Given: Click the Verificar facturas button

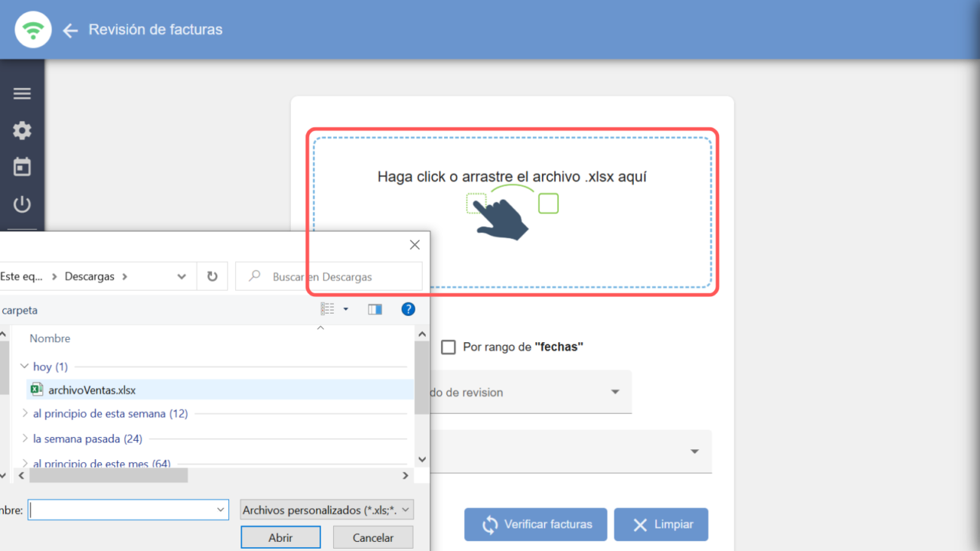Looking at the screenshot, I should coord(535,525).
